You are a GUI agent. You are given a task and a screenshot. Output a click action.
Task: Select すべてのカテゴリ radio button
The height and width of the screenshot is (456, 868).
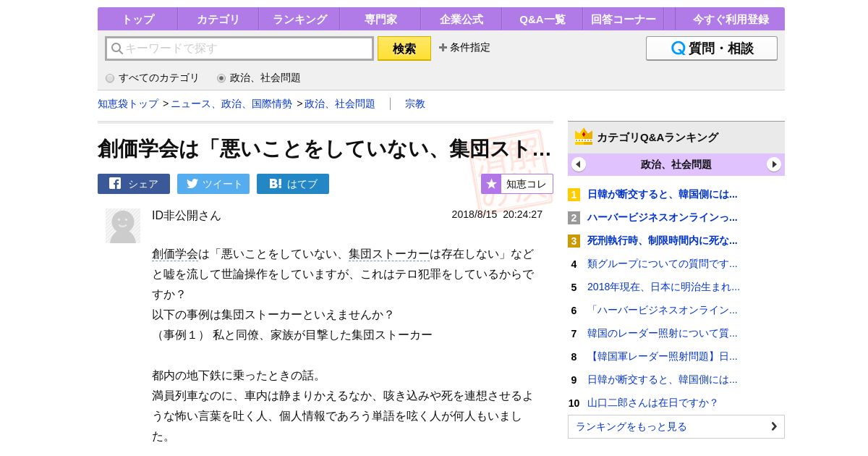click(110, 78)
